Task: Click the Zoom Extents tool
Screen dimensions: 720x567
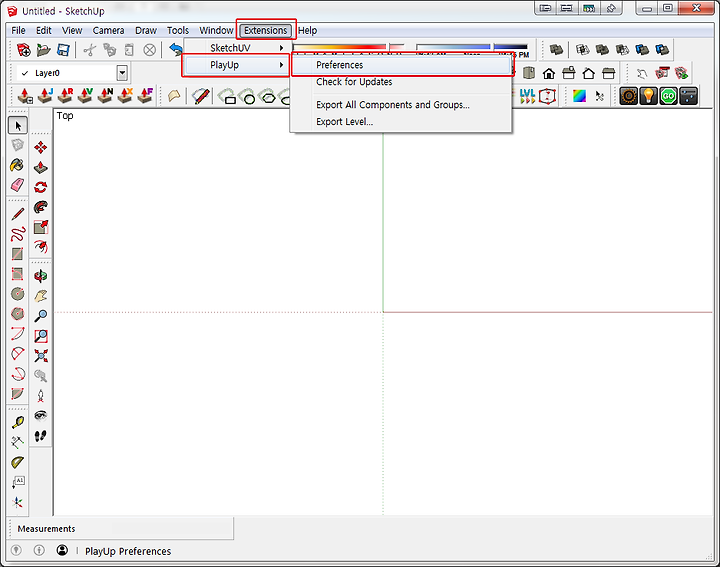Action: 40,356
